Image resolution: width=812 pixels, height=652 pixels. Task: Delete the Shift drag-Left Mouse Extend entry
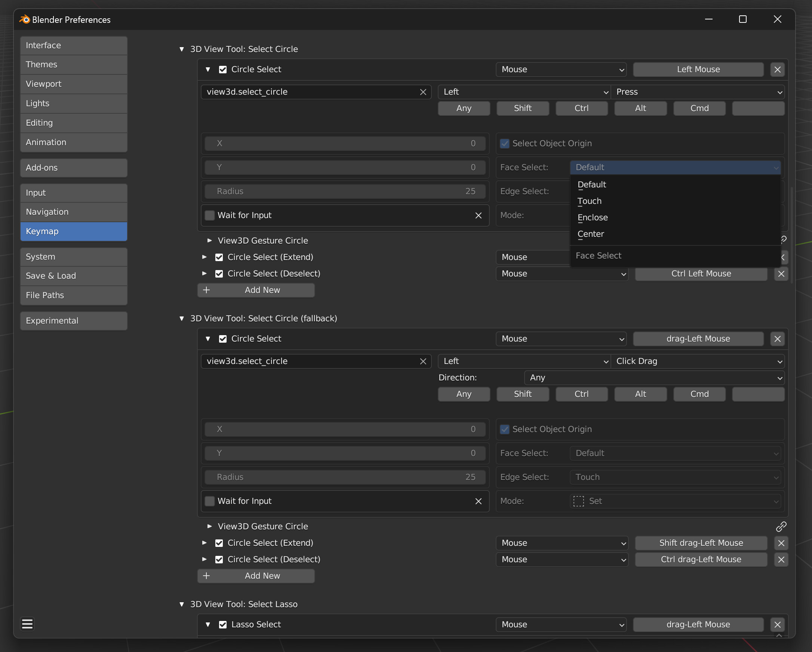tap(781, 543)
